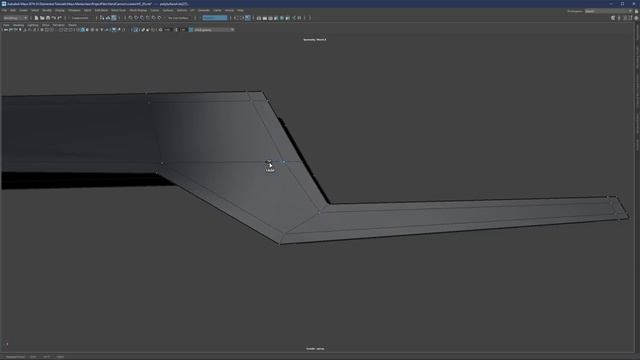
Task: Click the workspace lock icon
Action: [x=636, y=11]
